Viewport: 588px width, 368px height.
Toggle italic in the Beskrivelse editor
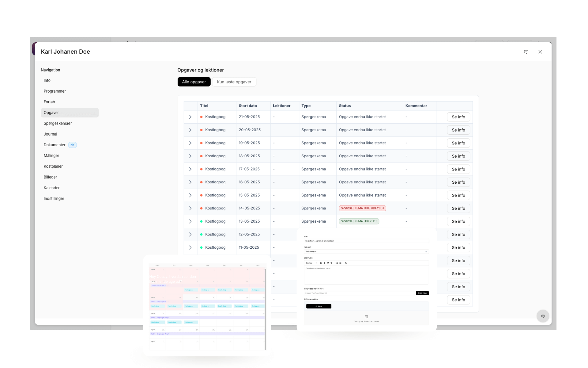(x=324, y=263)
